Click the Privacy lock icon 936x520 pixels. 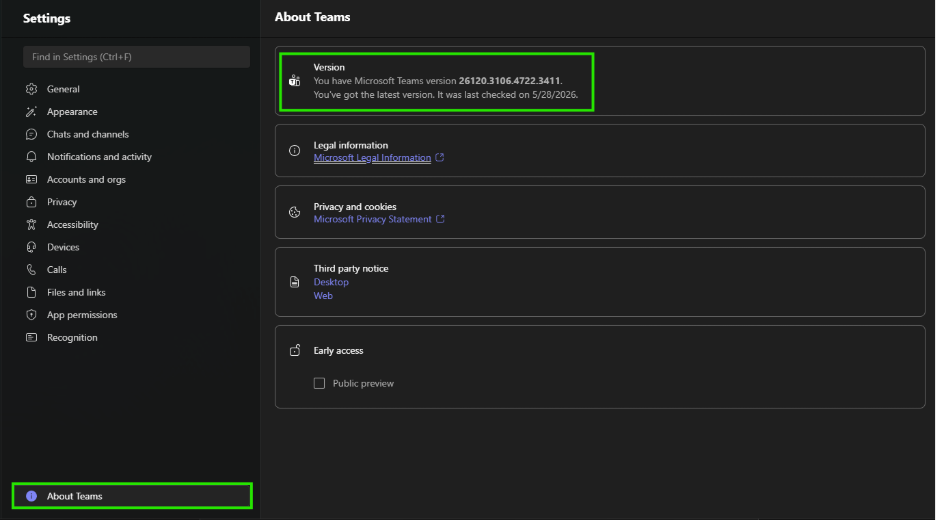[32, 202]
